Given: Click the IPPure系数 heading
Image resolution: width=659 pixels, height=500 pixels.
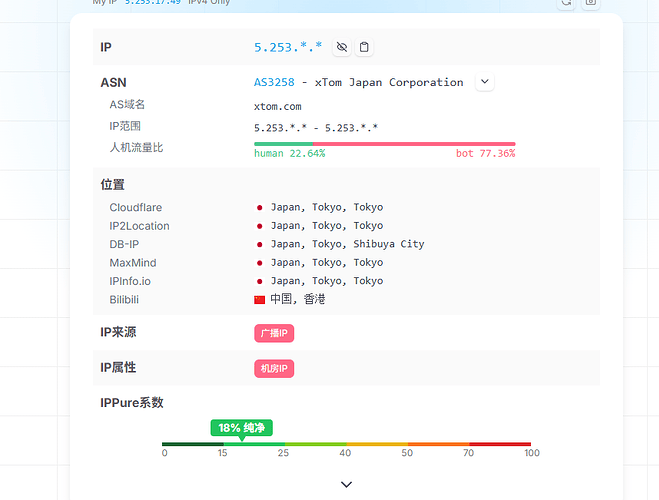Looking at the screenshot, I should [x=132, y=403].
